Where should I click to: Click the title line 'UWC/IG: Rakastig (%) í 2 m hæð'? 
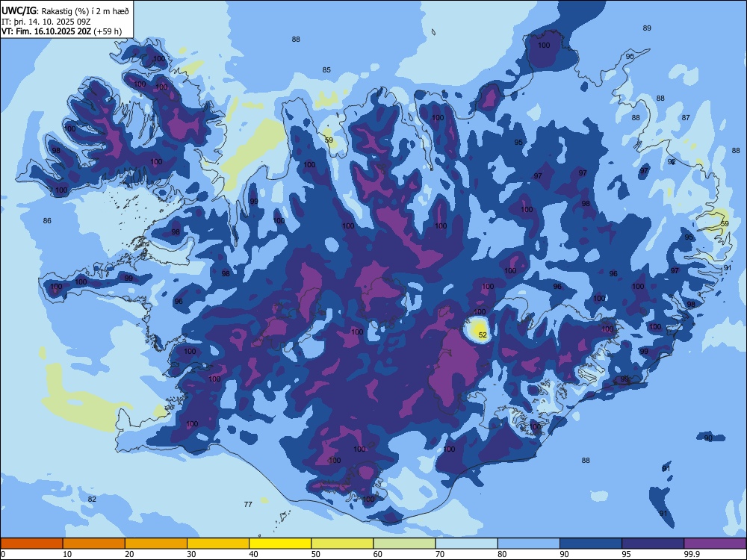pos(65,11)
